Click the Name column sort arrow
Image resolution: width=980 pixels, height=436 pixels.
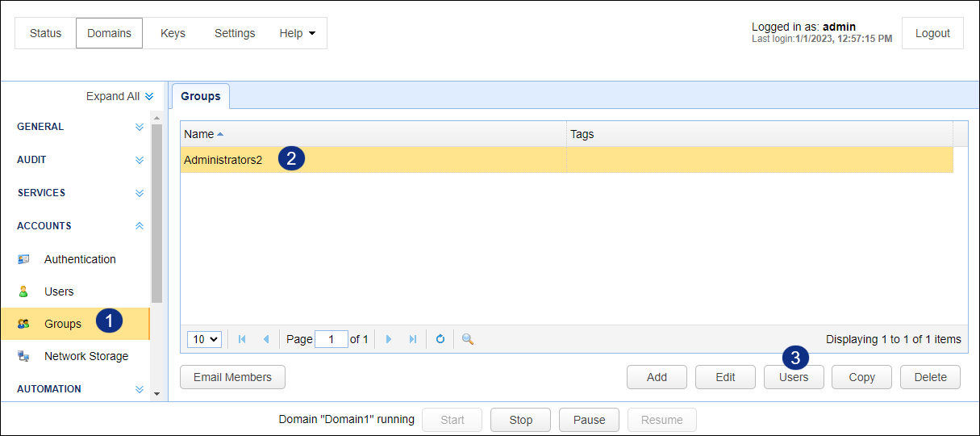(220, 134)
